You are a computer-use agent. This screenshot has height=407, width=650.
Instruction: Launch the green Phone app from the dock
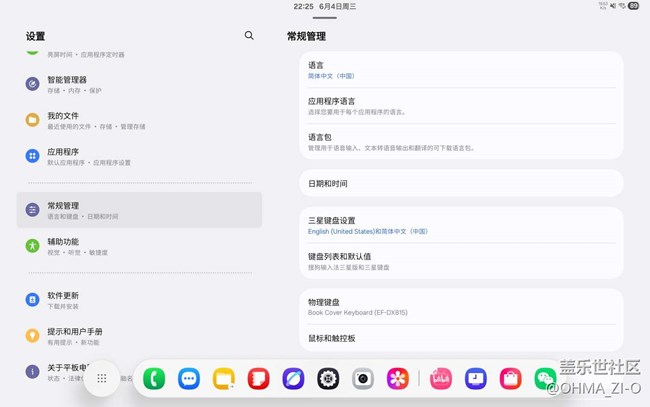click(154, 379)
